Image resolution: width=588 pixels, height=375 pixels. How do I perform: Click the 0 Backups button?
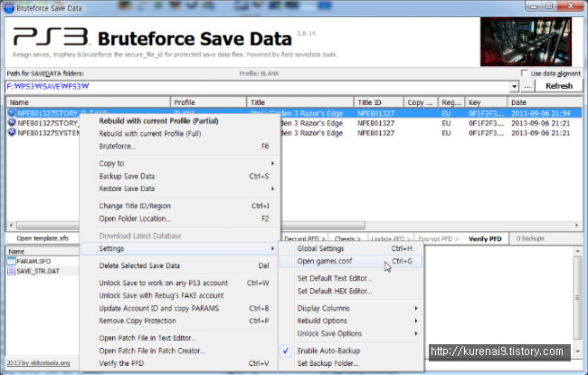530,239
